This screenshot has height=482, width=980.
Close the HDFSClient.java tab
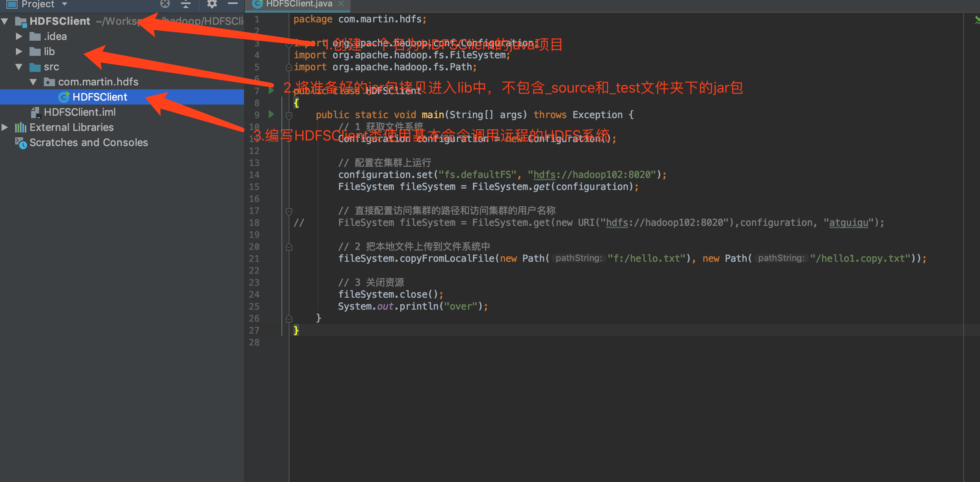coord(341,4)
